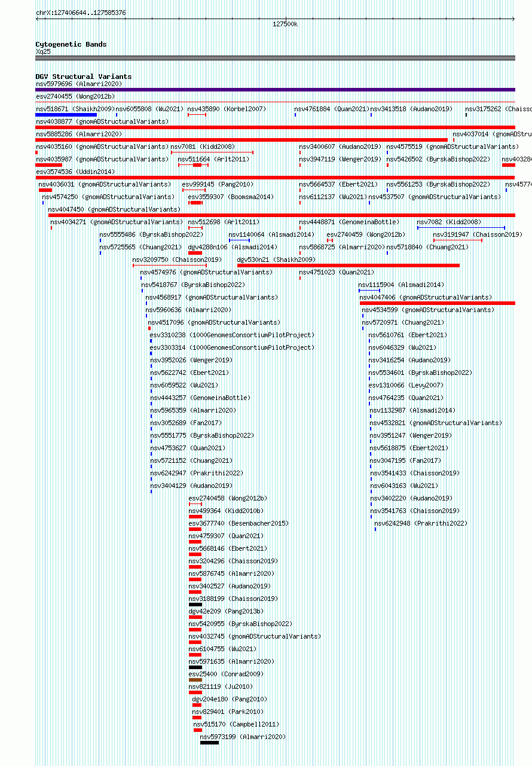Click nsv5561253 (ByrskaBishop2022) label
Screen dimensions: 532x766
(x=438, y=184)
